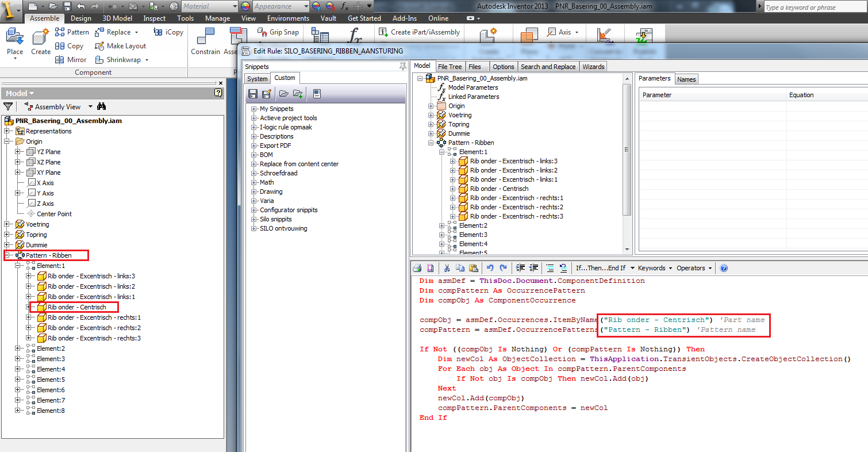Open the iLogic editor help icon
This screenshot has height=452, width=868.
723,267
